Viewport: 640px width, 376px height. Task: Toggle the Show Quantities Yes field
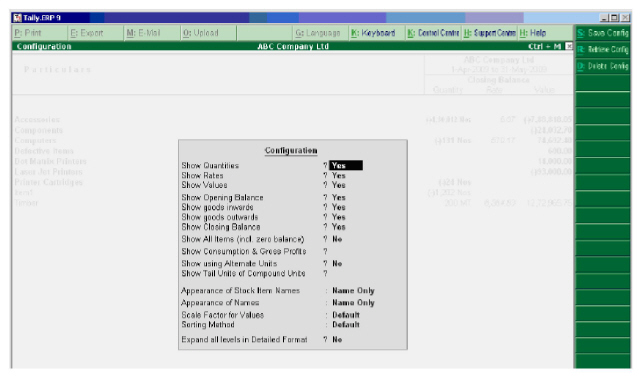(346, 165)
